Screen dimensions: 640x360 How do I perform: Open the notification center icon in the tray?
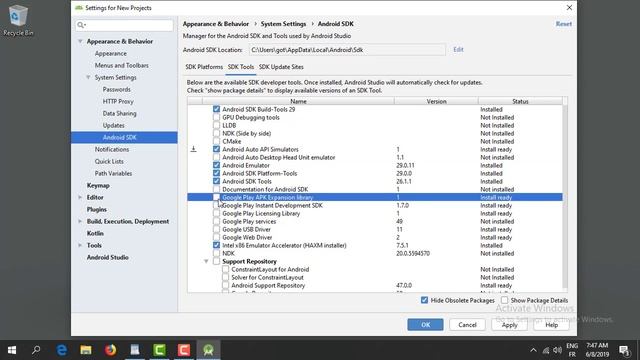point(624,350)
